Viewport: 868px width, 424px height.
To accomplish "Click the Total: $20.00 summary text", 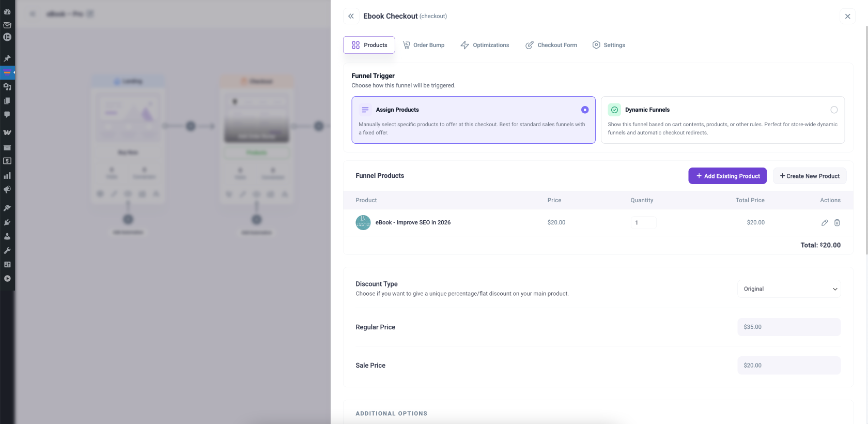I will tap(820, 245).
